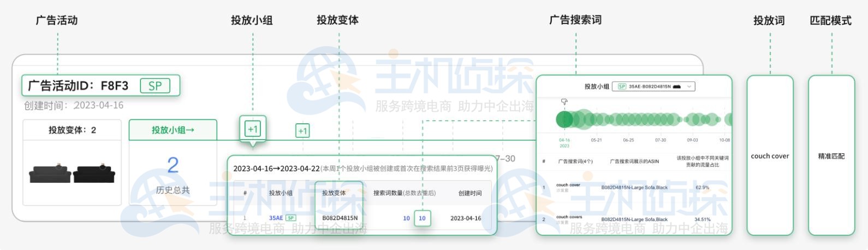This screenshot has height=250, width=868.
Task: Click the 投放变体 column header in popup
Action: [x=334, y=193]
